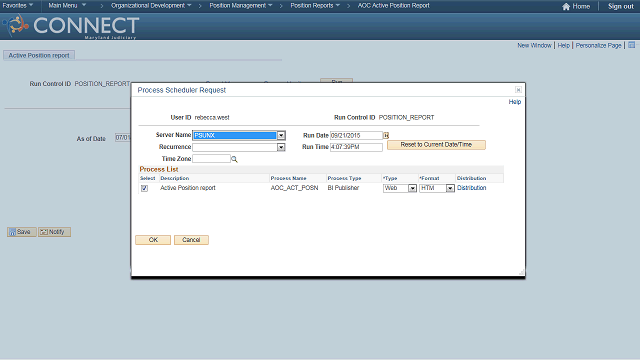Click the Time Zone lookup magnifier icon

[x=234, y=159]
